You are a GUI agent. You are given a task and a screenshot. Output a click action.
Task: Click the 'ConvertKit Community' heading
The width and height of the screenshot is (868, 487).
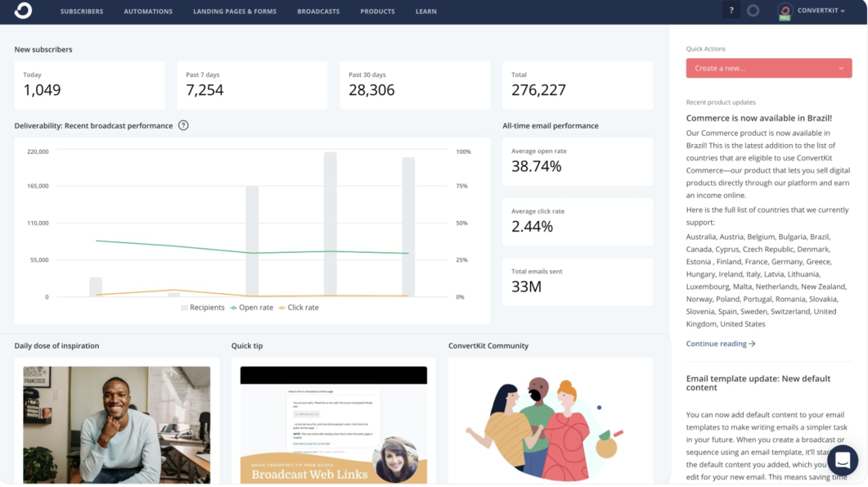pos(488,345)
